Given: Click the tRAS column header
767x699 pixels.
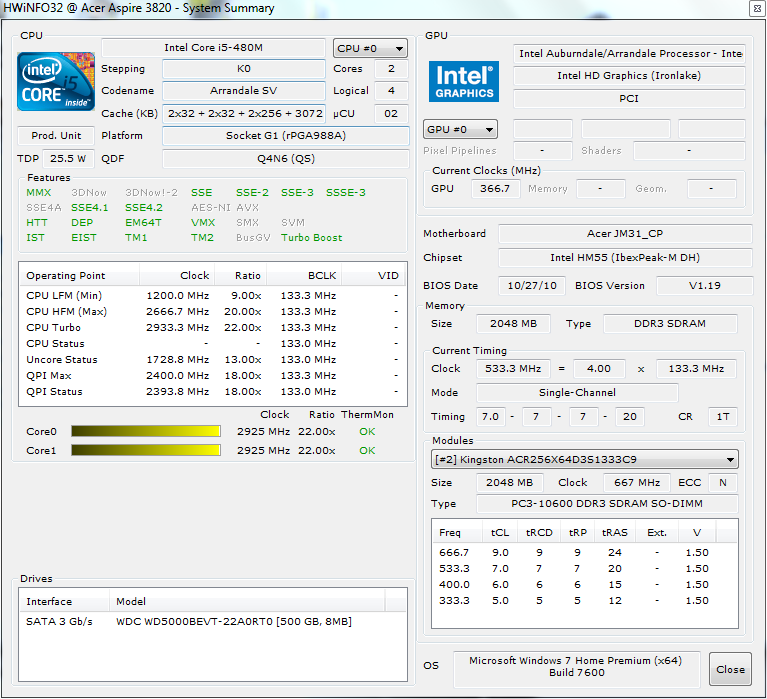Looking at the screenshot, I should (615, 532).
